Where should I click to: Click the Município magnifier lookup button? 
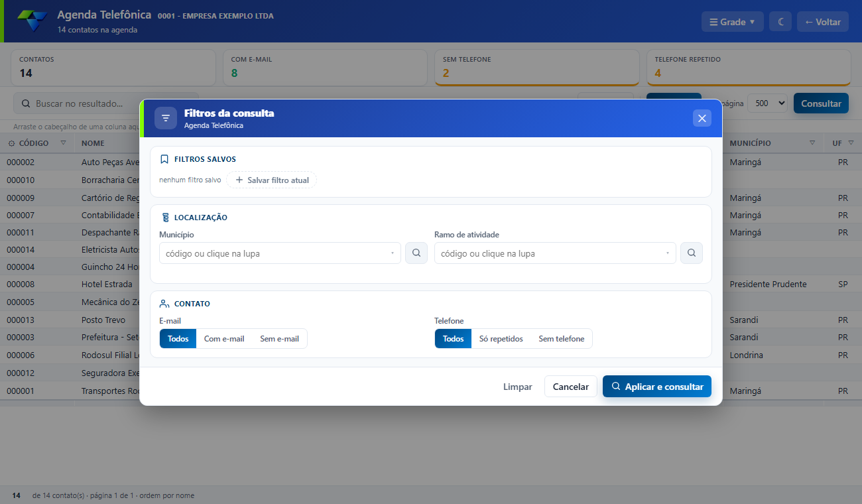(x=416, y=253)
